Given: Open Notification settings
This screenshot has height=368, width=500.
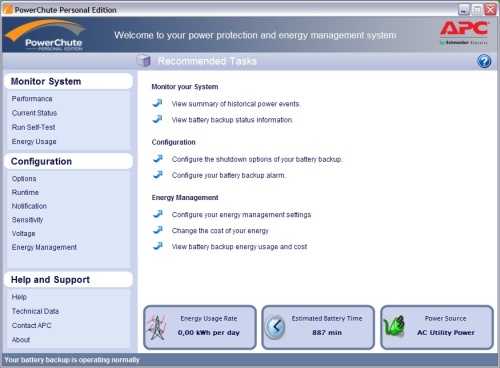Looking at the screenshot, I should [x=29, y=206].
